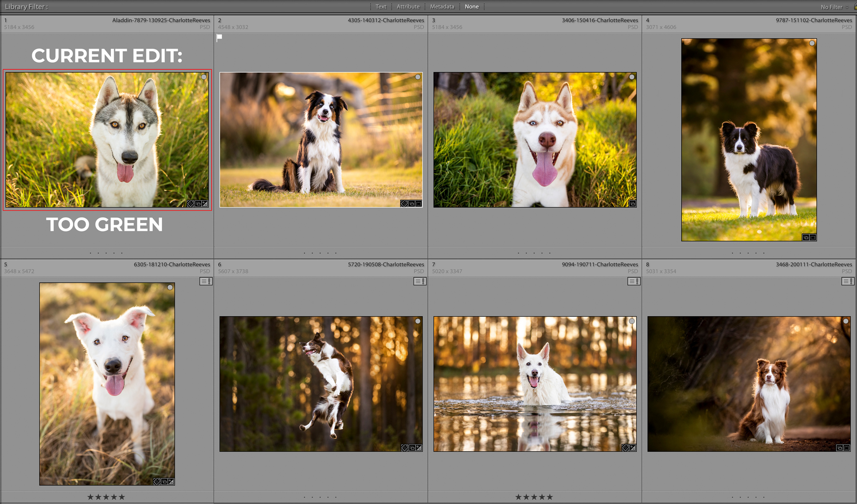Image resolution: width=857 pixels, height=504 pixels.
Task: Click metadata update icon on photo 5
Action: [x=206, y=281]
